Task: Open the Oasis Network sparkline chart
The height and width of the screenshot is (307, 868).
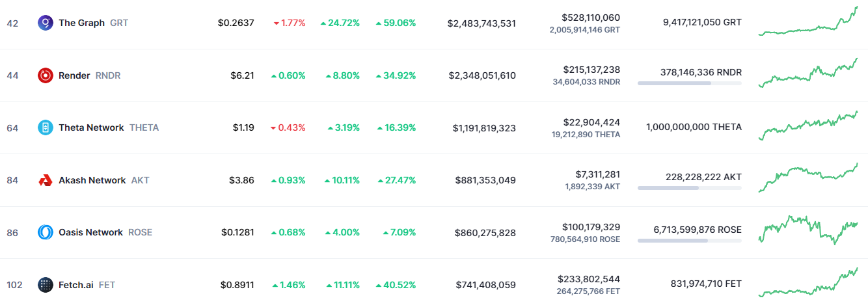Action: coord(808,230)
